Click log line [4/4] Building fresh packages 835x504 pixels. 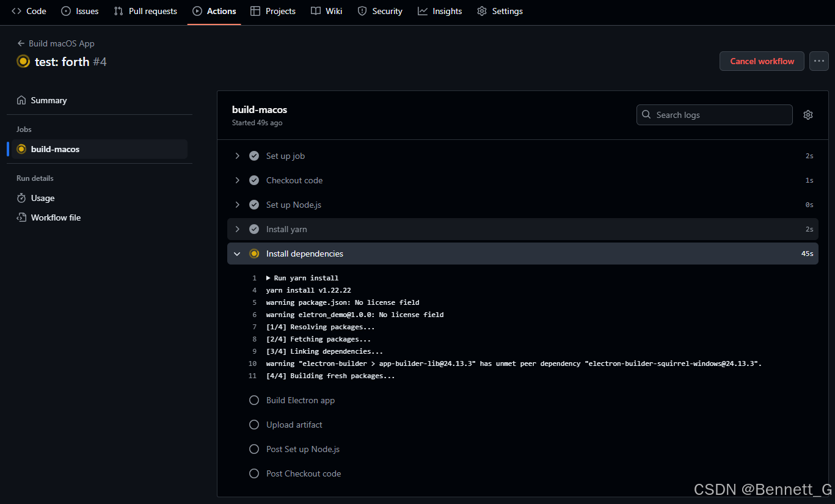[x=330, y=376]
